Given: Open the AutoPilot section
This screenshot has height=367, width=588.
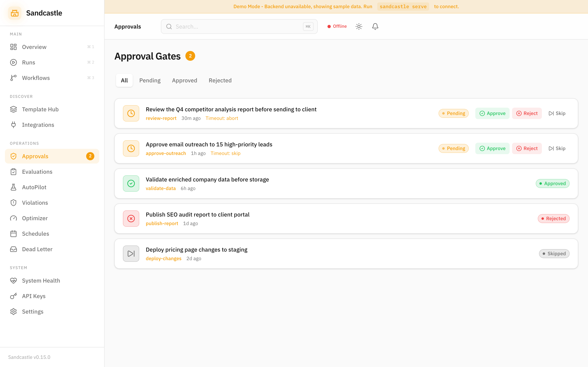Looking at the screenshot, I should [x=34, y=187].
